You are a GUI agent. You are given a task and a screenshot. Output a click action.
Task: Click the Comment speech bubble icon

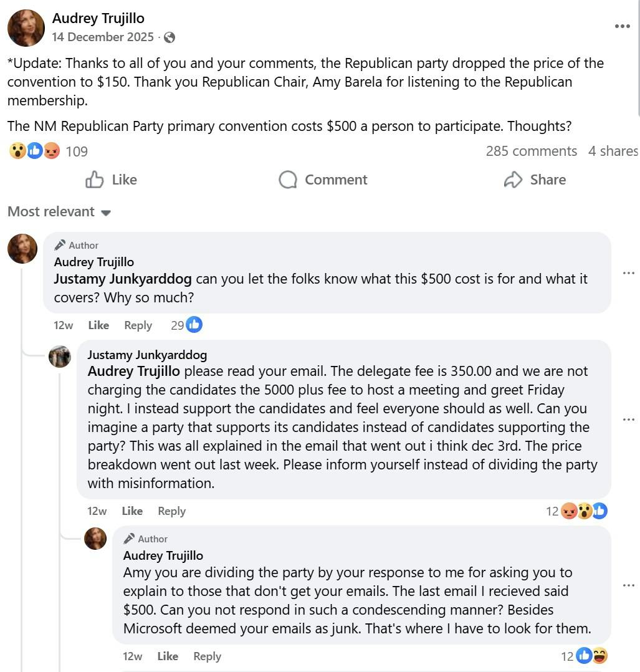[x=288, y=180]
